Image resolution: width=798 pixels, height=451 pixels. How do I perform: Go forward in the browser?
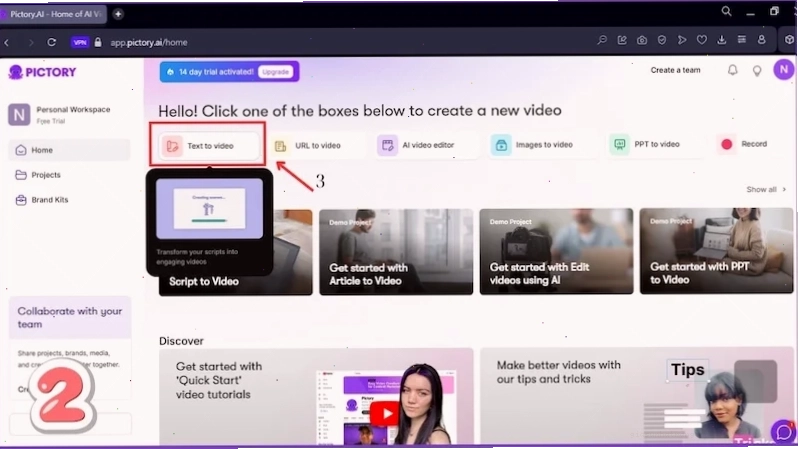(x=31, y=43)
